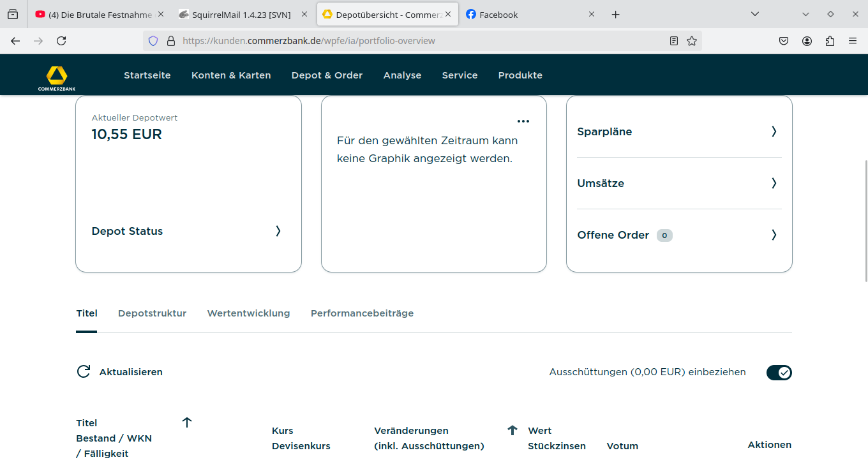
Task: Open the three-dots menu on chart card
Action: (523, 121)
